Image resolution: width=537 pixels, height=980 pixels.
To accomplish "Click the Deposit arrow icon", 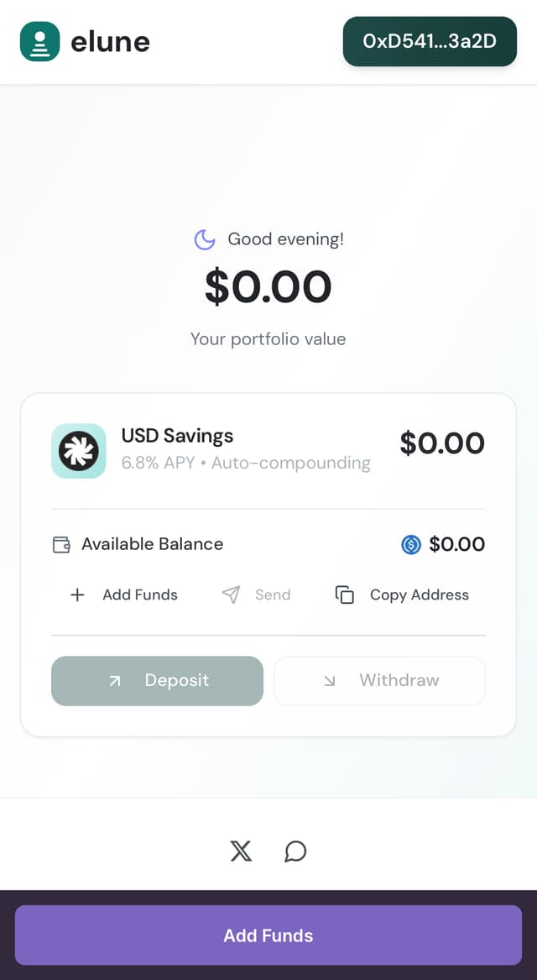I will click(117, 681).
